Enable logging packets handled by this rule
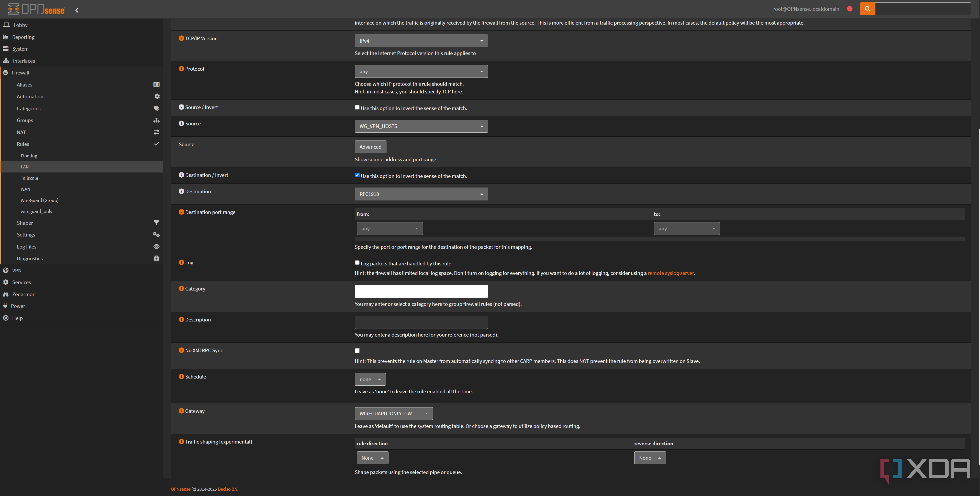This screenshot has height=496, width=980. 357,263
